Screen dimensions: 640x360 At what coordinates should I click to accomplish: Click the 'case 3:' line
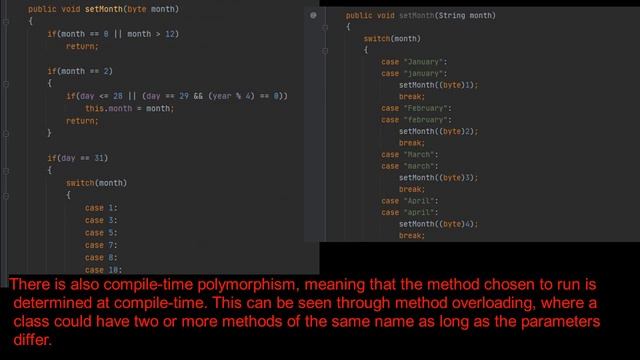pyautogui.click(x=101, y=220)
